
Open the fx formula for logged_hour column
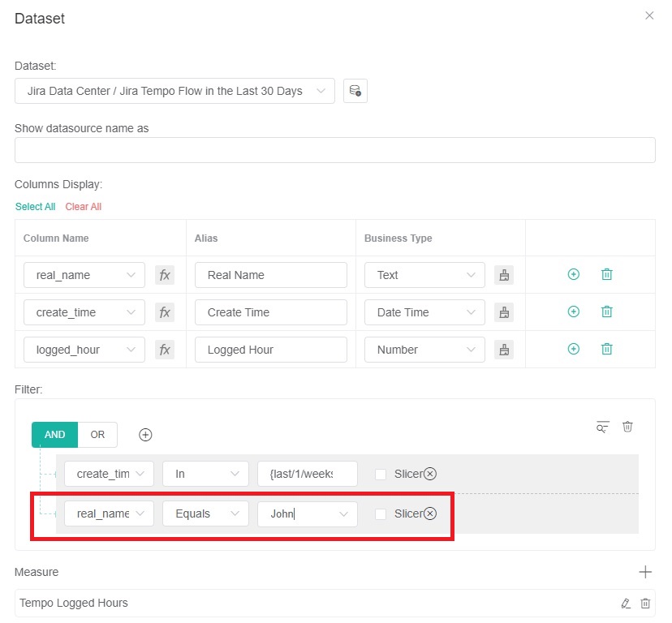click(165, 350)
